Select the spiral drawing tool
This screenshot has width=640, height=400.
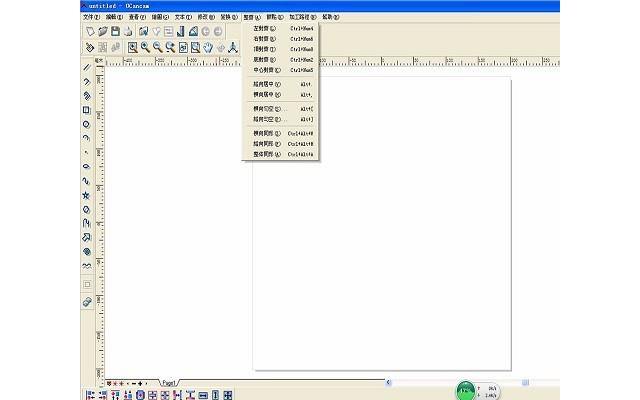coord(87,252)
